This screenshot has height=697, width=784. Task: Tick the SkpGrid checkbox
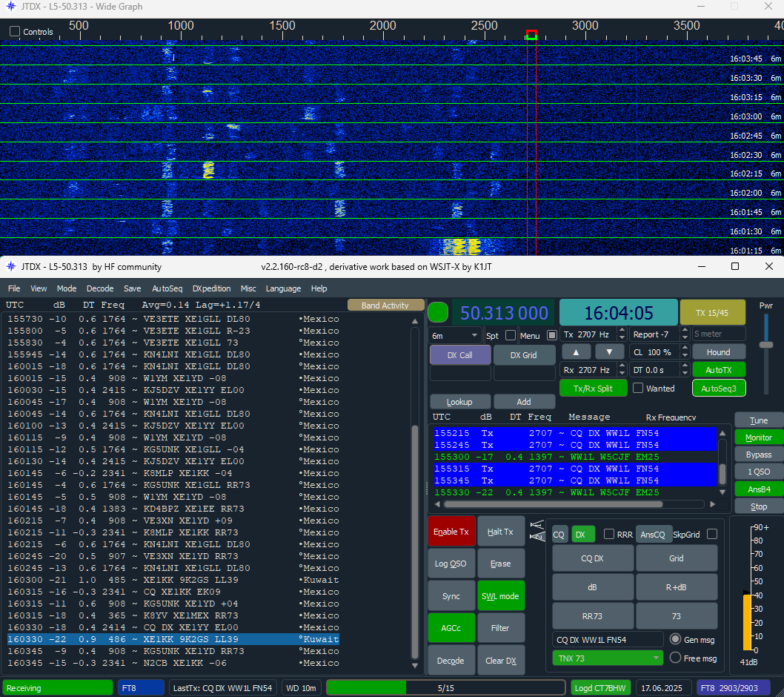[x=712, y=535]
